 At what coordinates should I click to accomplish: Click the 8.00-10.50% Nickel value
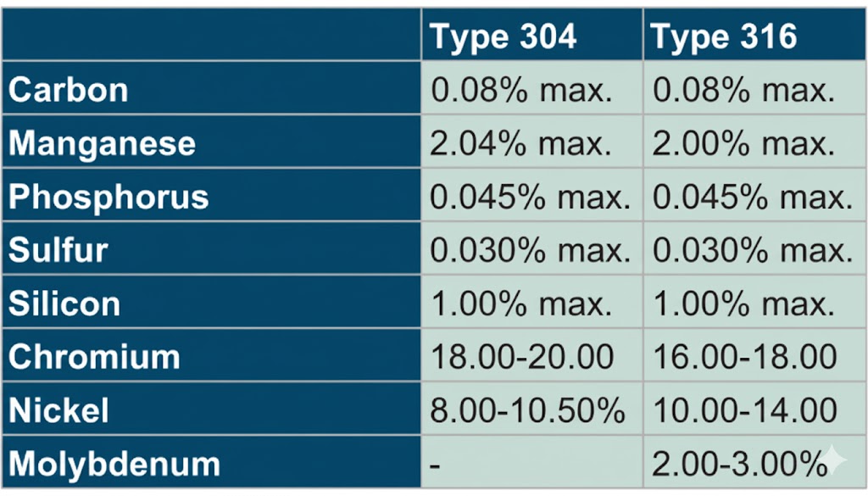click(528, 410)
